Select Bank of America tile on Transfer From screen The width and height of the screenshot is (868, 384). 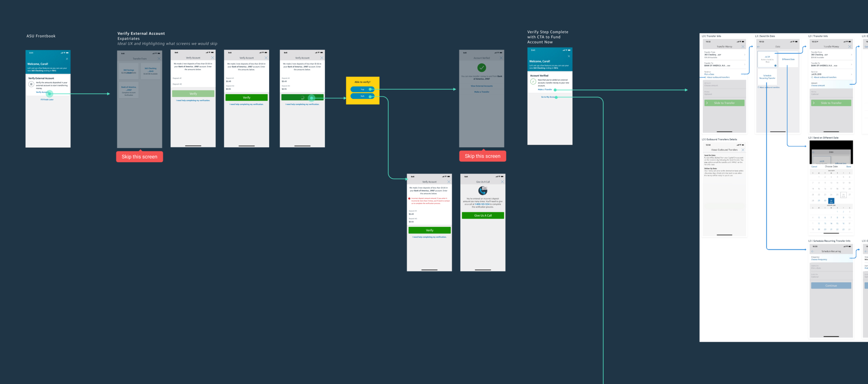point(128,91)
